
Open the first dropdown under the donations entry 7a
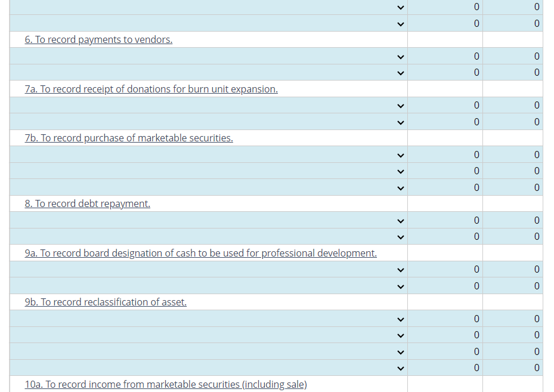(400, 105)
